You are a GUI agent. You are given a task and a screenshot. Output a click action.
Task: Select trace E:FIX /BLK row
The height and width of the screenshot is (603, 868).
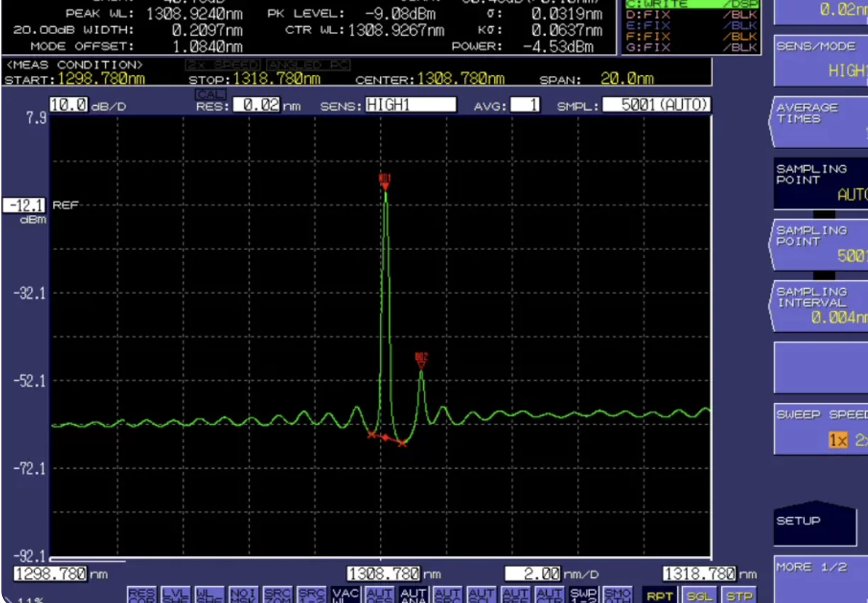tap(691, 25)
